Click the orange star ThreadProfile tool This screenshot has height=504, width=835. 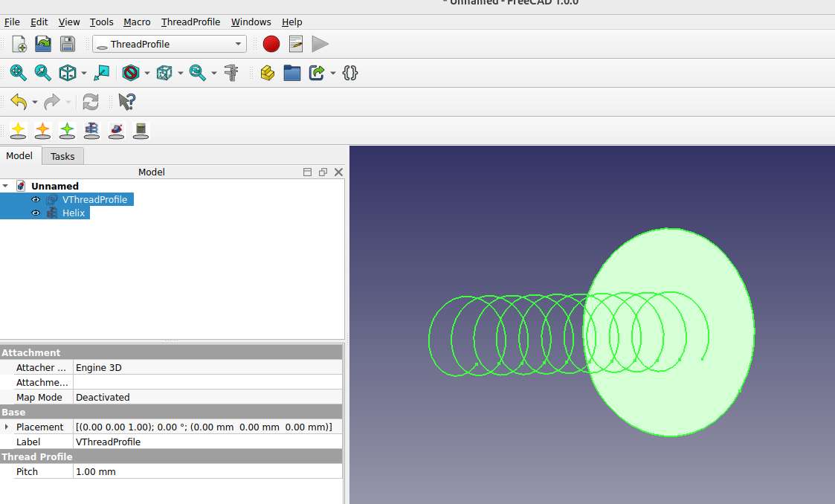click(x=42, y=130)
